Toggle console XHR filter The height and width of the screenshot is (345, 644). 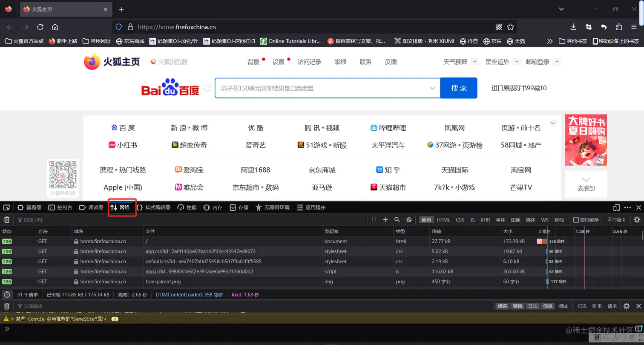click(x=597, y=306)
